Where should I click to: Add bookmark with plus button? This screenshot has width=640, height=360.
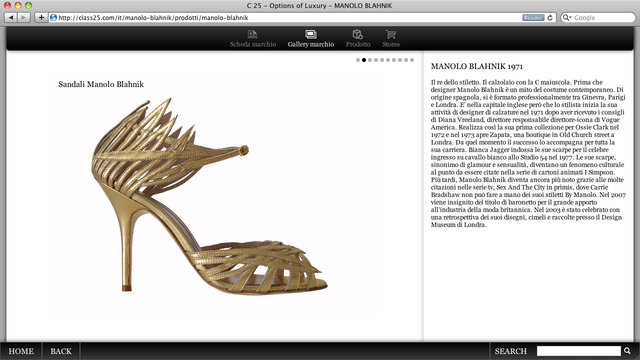[x=41, y=18]
